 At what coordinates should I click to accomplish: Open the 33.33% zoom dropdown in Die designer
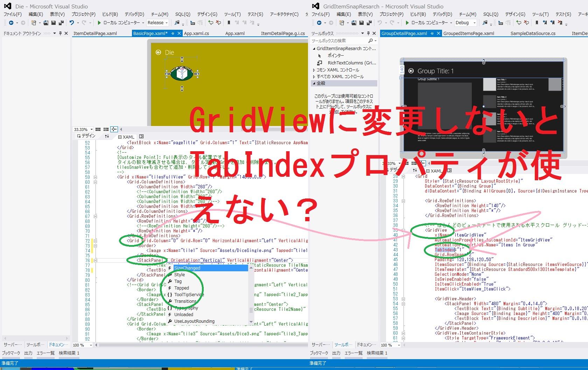pyautogui.click(x=92, y=130)
